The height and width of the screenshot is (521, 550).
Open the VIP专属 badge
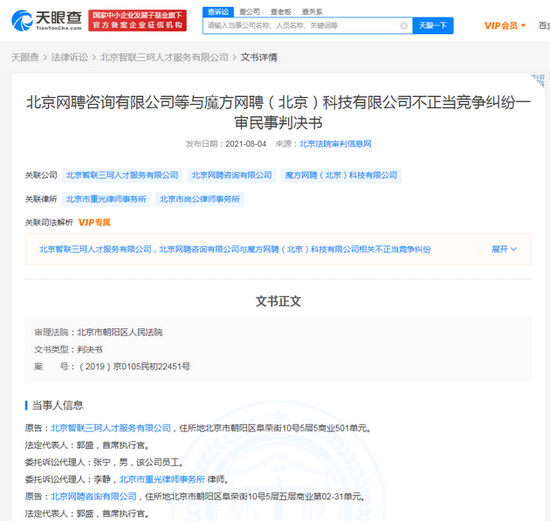[x=94, y=222]
